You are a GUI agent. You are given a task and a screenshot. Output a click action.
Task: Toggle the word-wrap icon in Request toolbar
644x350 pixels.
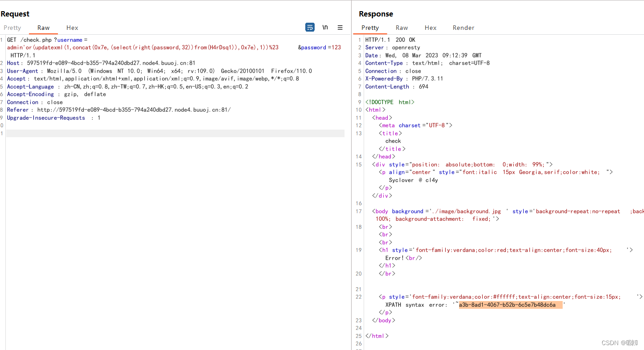tap(310, 28)
